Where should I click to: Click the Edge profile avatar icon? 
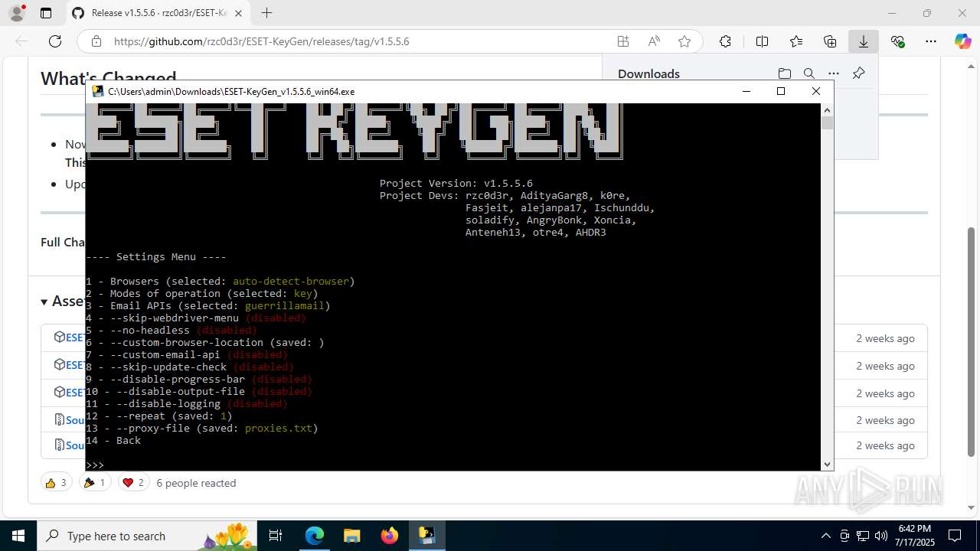click(16, 13)
